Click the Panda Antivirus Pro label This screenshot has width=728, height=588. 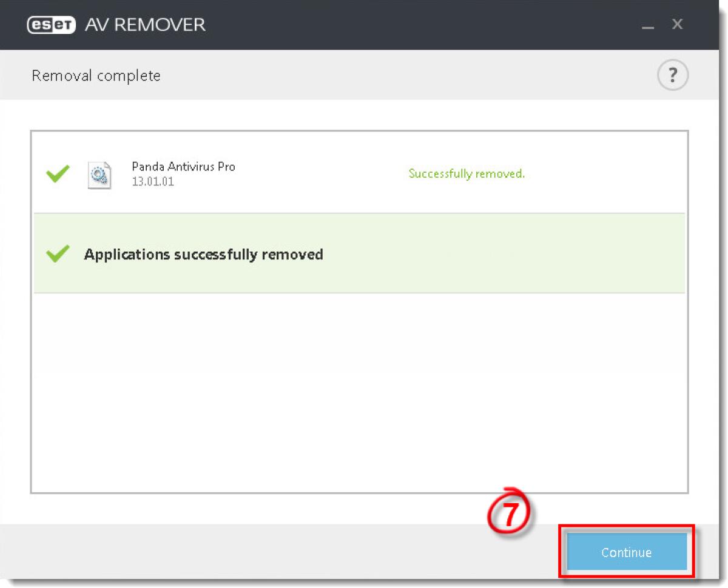click(x=183, y=167)
